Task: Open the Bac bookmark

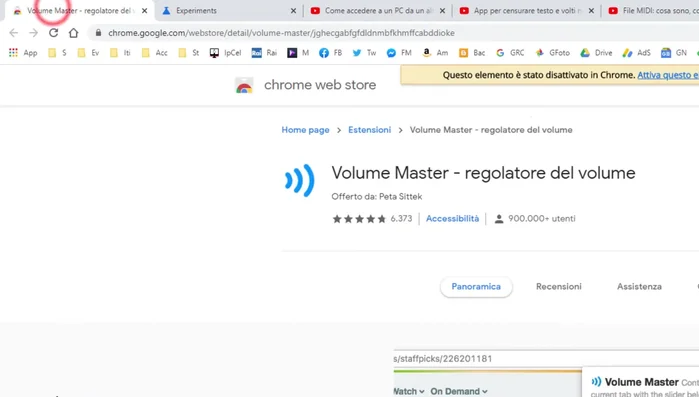Action: click(x=472, y=53)
